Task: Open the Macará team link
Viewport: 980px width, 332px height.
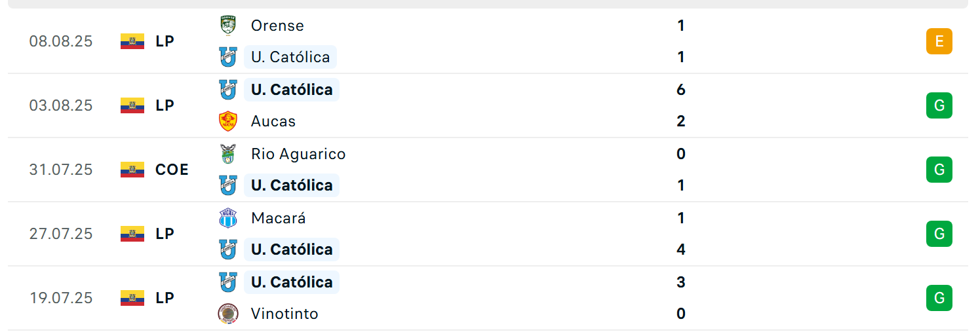Action: click(279, 218)
